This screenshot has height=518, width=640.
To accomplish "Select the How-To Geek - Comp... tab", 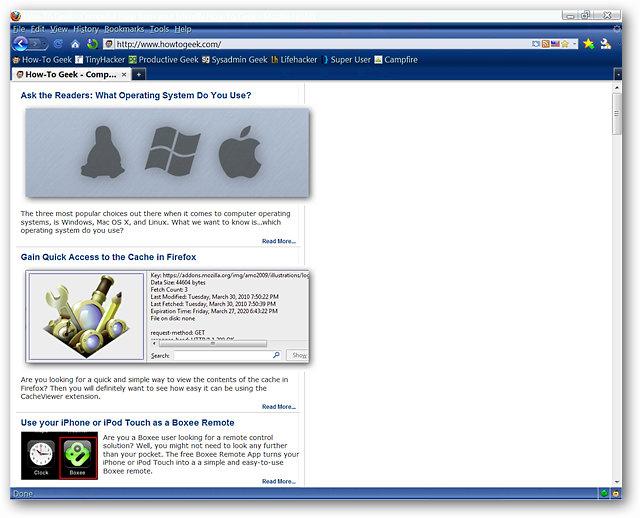I will 71,74.
